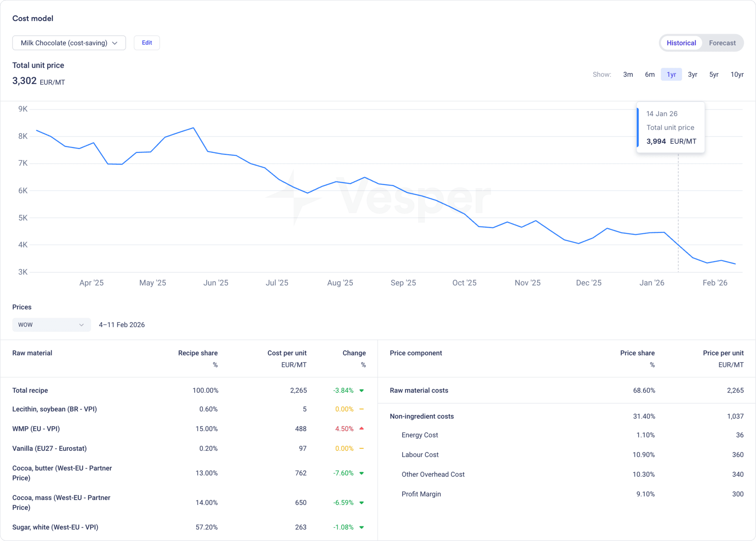Select the 1yr time range
The image size is (756, 541).
[671, 74]
